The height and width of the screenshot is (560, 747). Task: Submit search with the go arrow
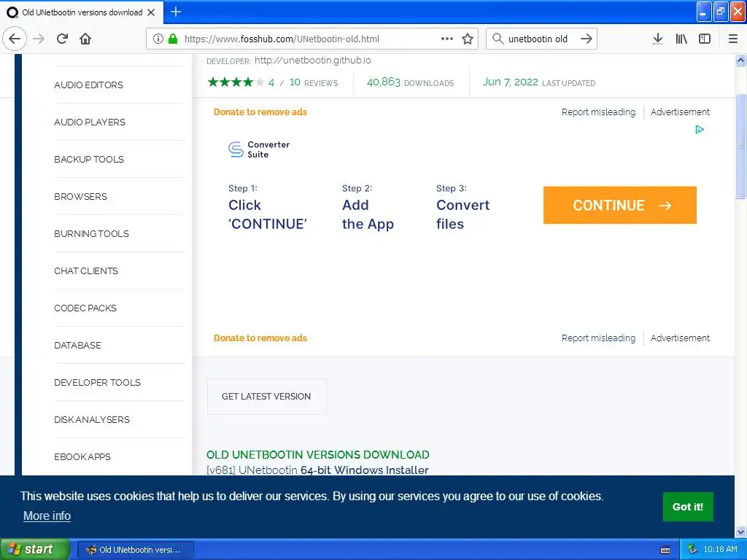pos(587,39)
